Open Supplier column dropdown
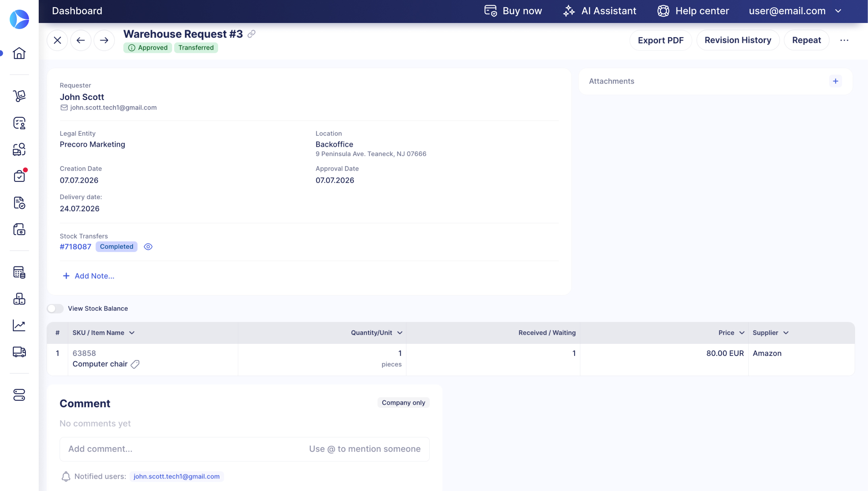The width and height of the screenshot is (868, 491). pos(786,333)
